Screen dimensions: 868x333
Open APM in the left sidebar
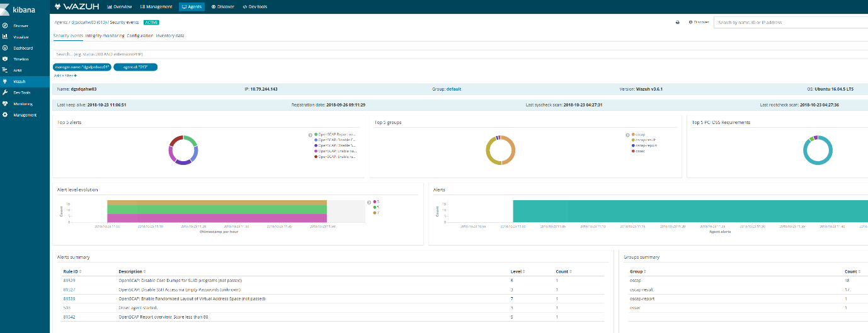(x=18, y=70)
